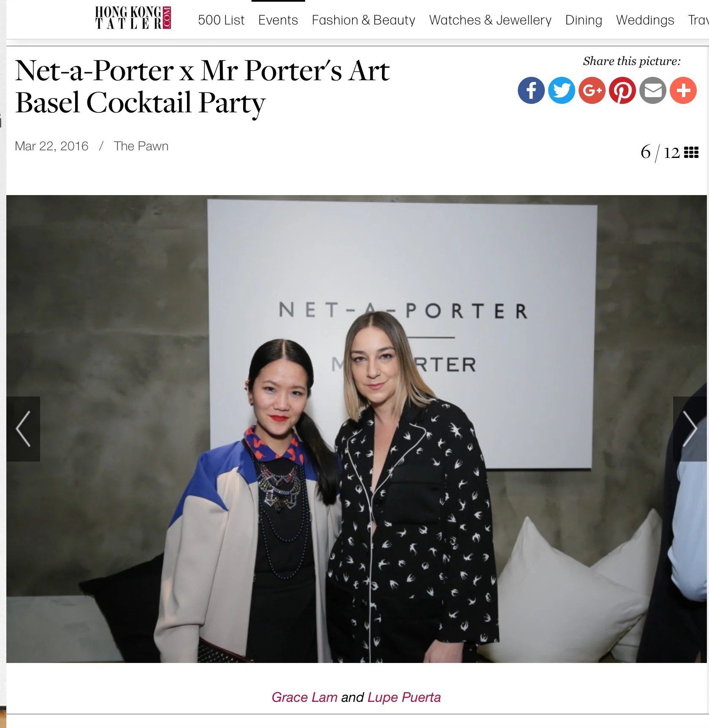Open Lupe Puerta profile link
This screenshot has height=728, width=709.
point(404,697)
